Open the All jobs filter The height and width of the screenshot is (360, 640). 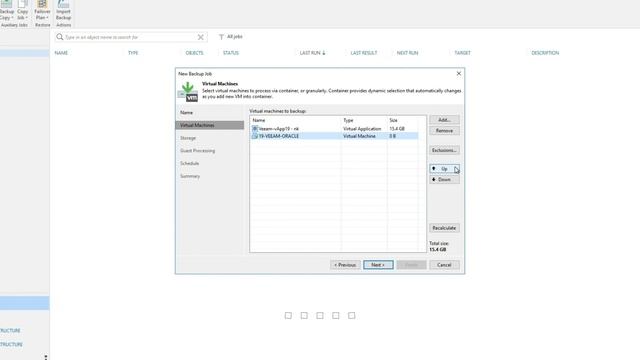(231, 37)
